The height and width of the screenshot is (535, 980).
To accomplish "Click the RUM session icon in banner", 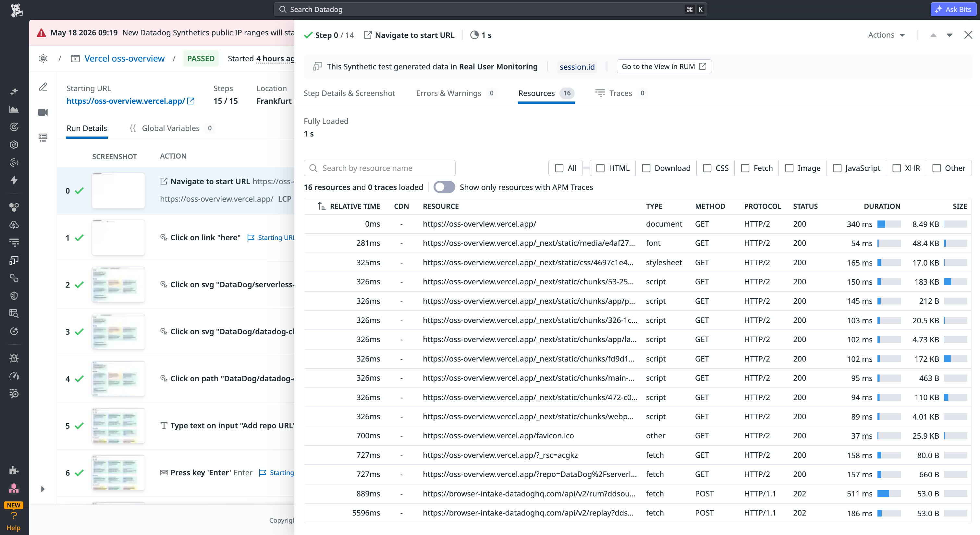I will click(x=317, y=66).
